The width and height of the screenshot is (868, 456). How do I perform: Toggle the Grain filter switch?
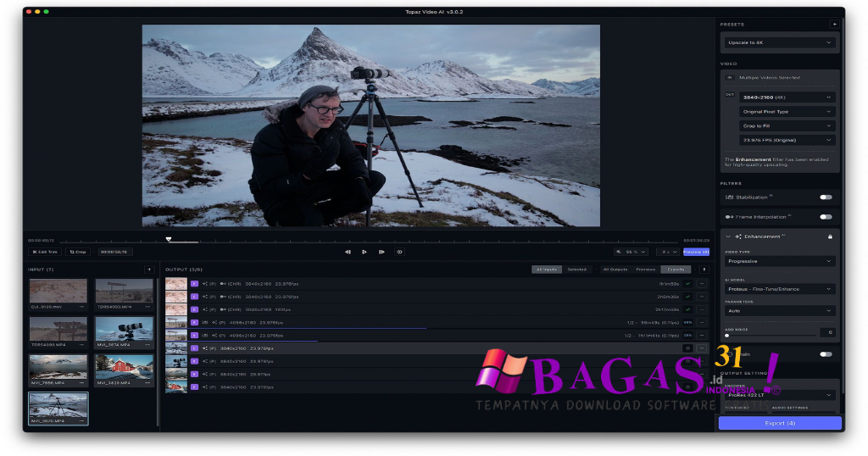coord(826,354)
